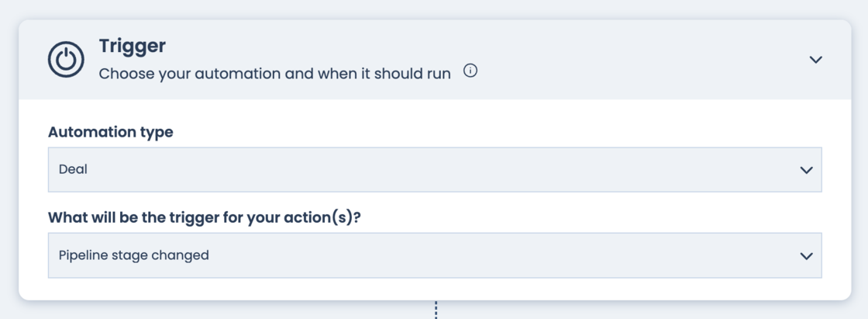Click the chevron arrow of the Pipeline stage changed field
The image size is (868, 319).
pyautogui.click(x=806, y=256)
